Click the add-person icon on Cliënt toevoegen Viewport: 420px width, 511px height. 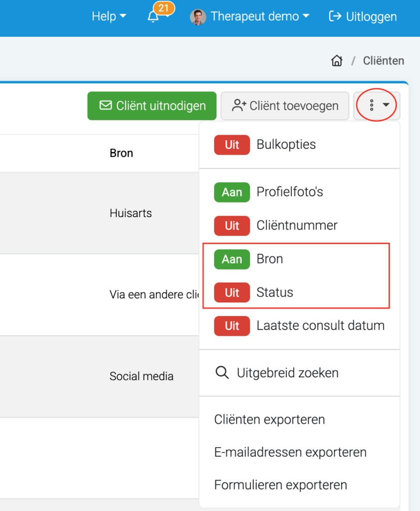[x=239, y=106]
